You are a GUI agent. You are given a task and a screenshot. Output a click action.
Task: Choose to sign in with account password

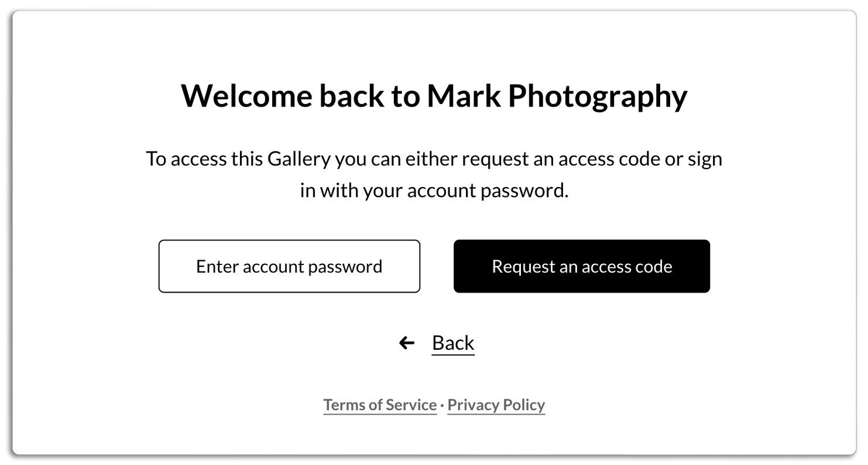point(289,266)
